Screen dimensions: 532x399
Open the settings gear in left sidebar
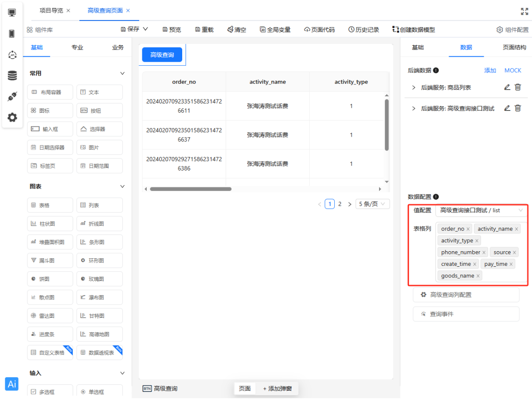12,118
